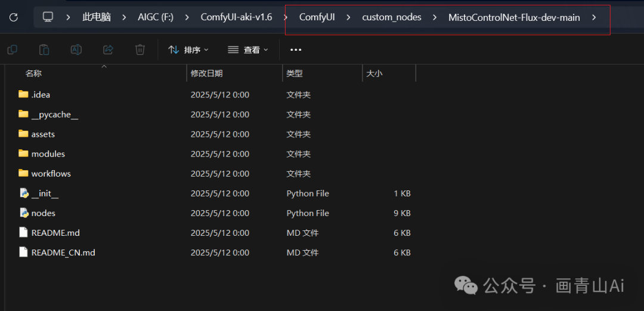
Task: Select the README.md file name
Action: 55,233
